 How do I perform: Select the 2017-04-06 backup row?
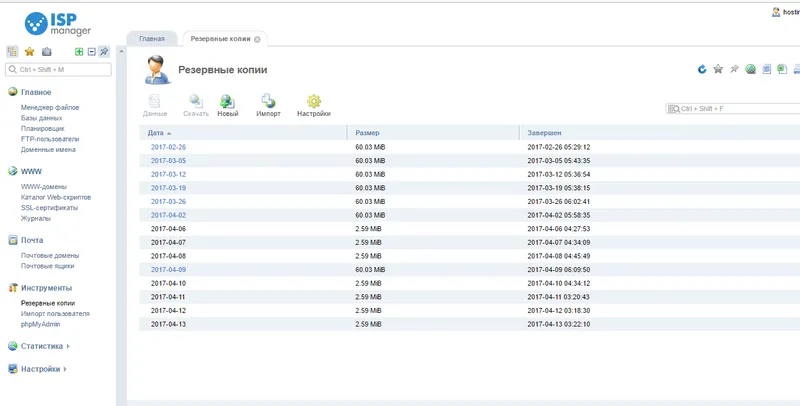(469, 229)
